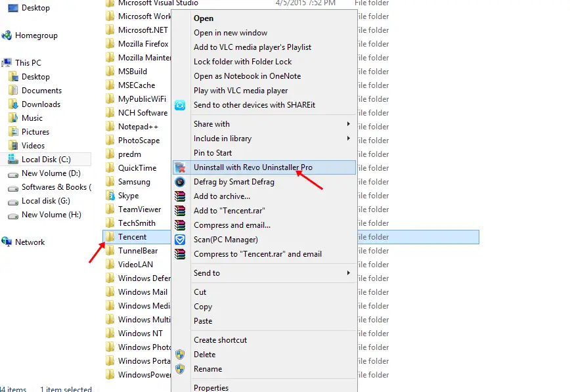Click the shield icon next to Delete

coord(180,355)
